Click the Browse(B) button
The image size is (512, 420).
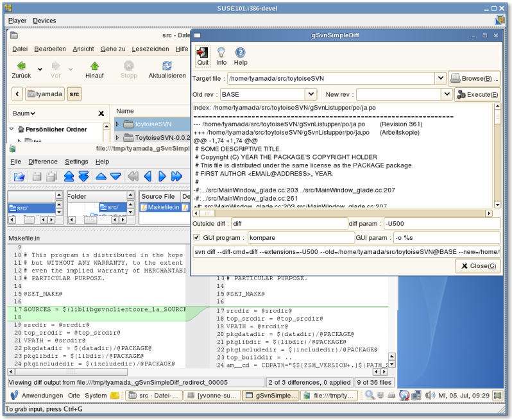(x=474, y=78)
